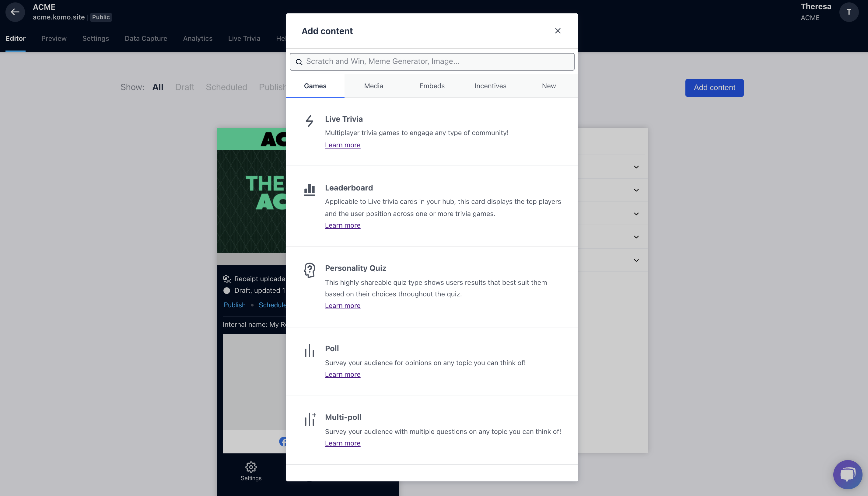Open Learn more link under Poll
The width and height of the screenshot is (868, 496).
pos(342,374)
